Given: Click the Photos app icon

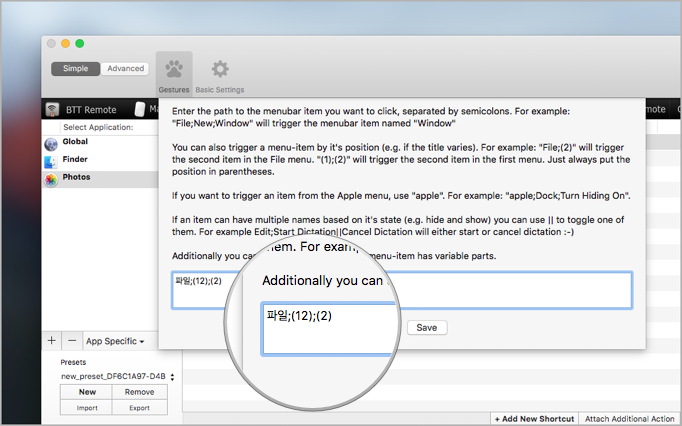Looking at the screenshot, I should coord(51,180).
